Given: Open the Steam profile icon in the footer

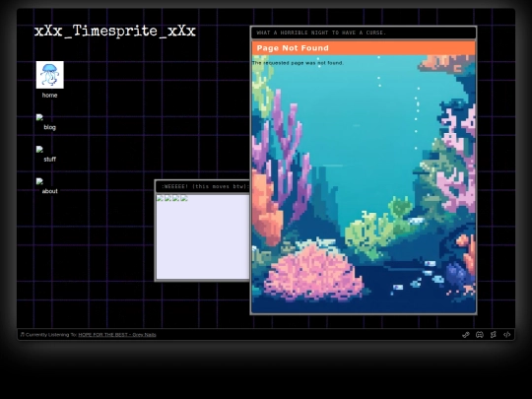Looking at the screenshot, I should click(465, 335).
